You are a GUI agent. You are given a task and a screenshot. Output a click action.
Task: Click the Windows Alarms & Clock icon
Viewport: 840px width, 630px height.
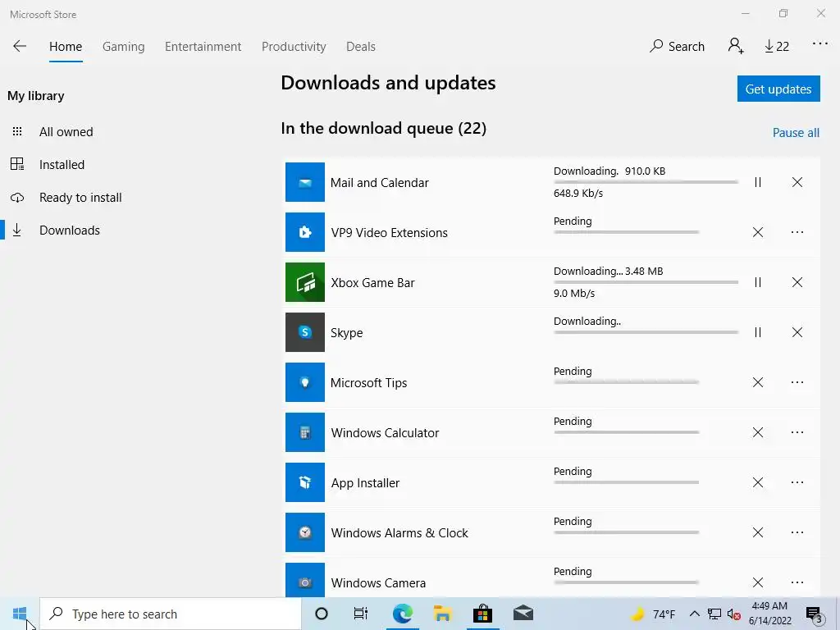pyautogui.click(x=305, y=532)
